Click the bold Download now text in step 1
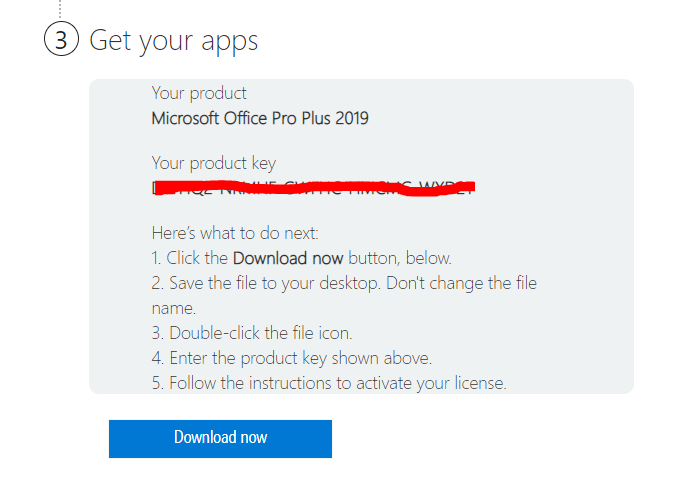 pyautogui.click(x=294, y=257)
